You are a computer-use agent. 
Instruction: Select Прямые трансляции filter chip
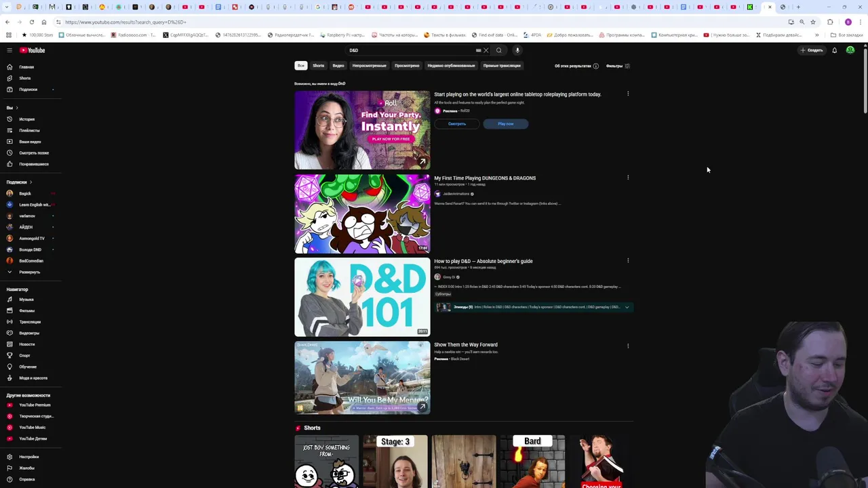pyautogui.click(x=502, y=66)
